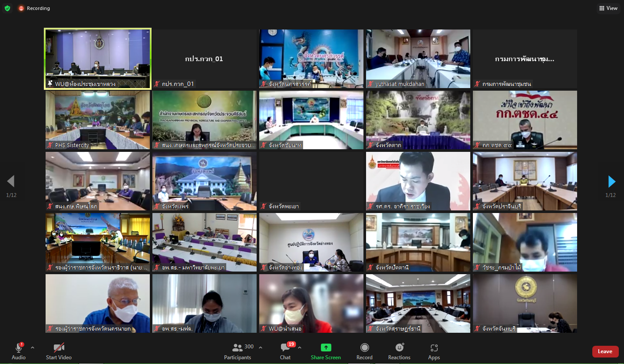Click the Participants label text
The width and height of the screenshot is (624, 364).
[x=238, y=357]
